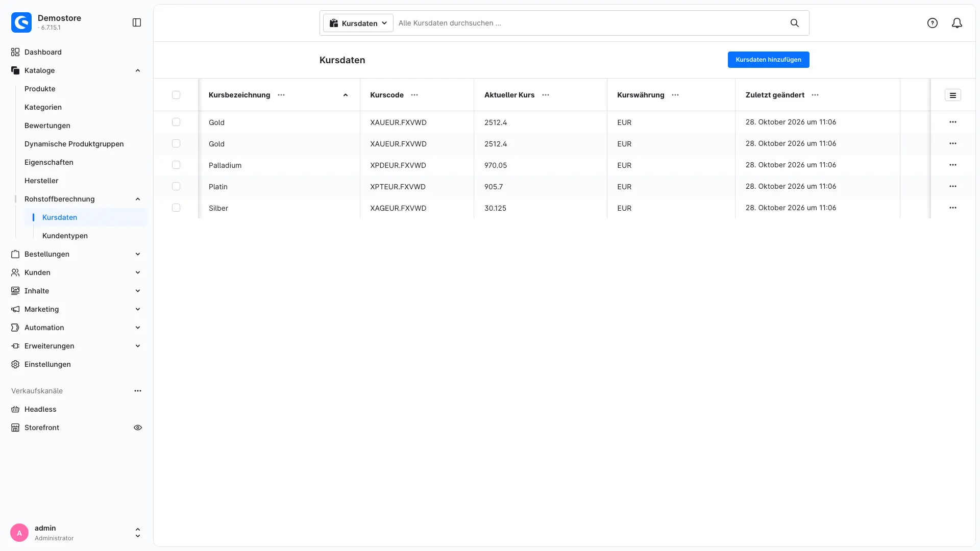Open Verkaufskanäle options dots
Viewport: 980px width, 551px height.
point(138,391)
